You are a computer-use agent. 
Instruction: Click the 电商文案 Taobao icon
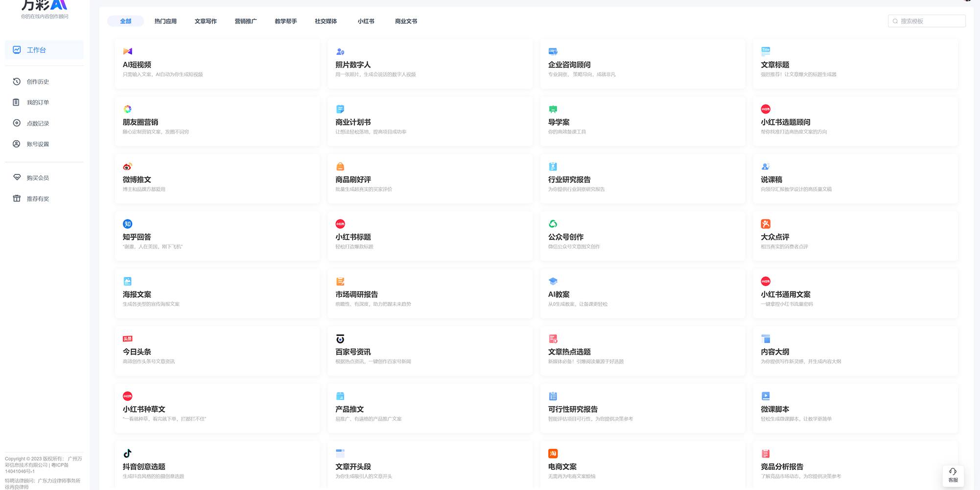(x=553, y=453)
